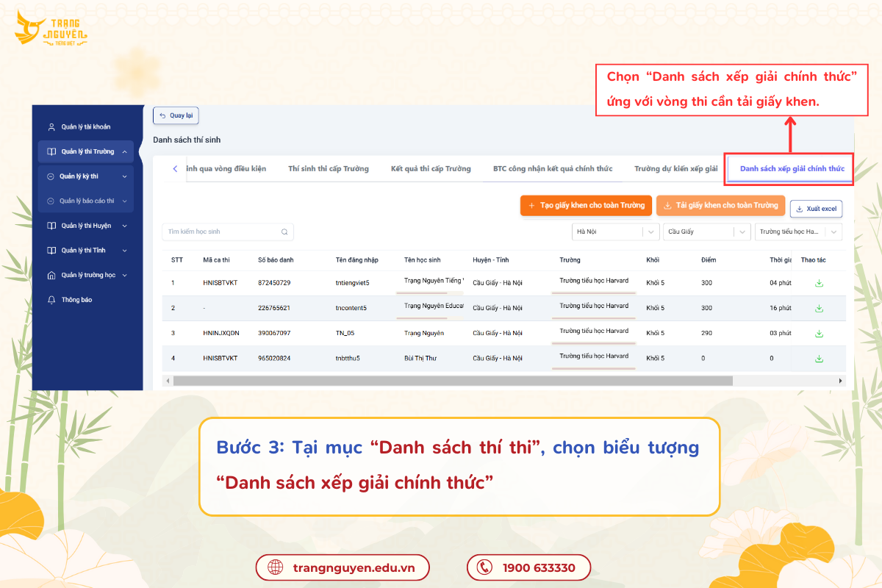The height and width of the screenshot is (588, 882).
Task: Expand Quản lý trường học menu chevron
Action: click(x=125, y=276)
